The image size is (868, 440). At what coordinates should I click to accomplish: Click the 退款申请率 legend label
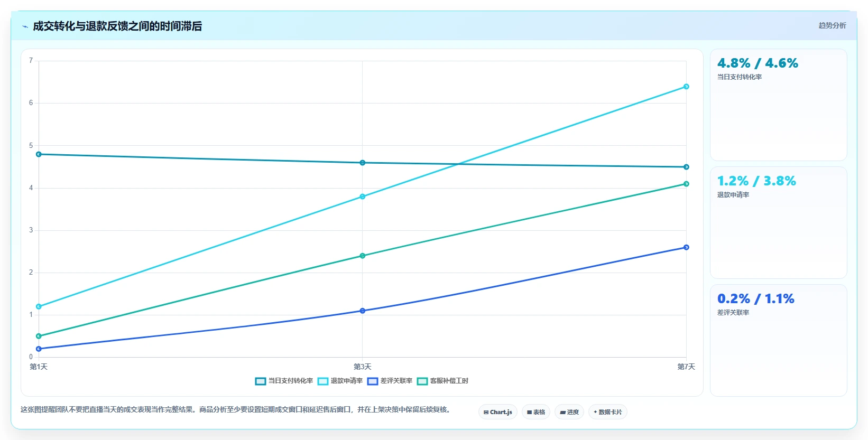(347, 381)
